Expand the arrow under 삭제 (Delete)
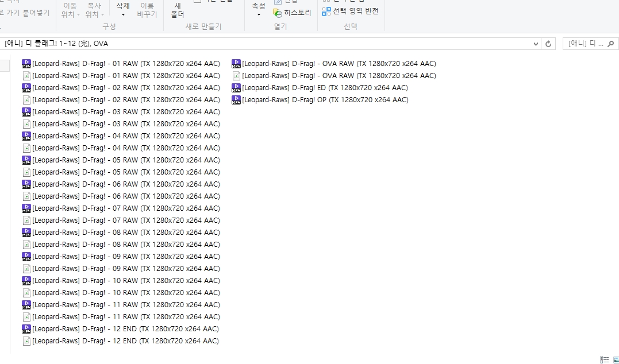619x364 pixels. click(x=123, y=14)
